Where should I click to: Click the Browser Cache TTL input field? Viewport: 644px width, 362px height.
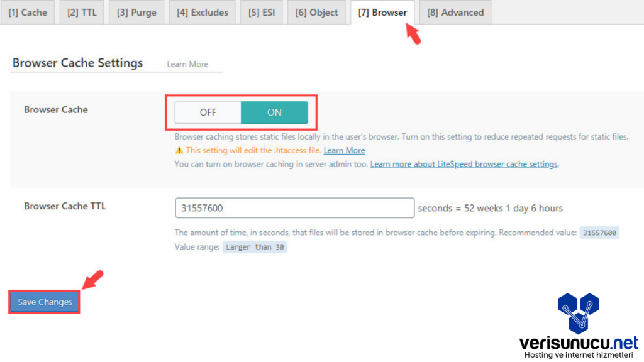294,208
